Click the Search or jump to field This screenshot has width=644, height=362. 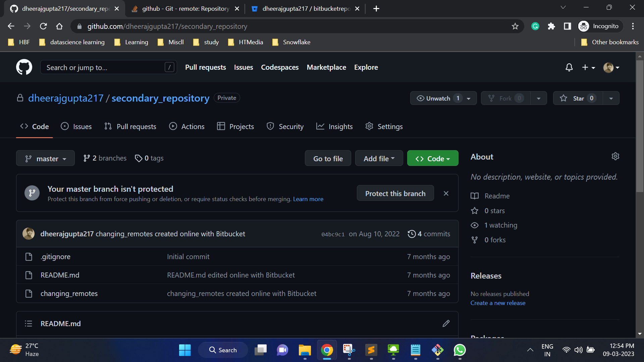107,67
